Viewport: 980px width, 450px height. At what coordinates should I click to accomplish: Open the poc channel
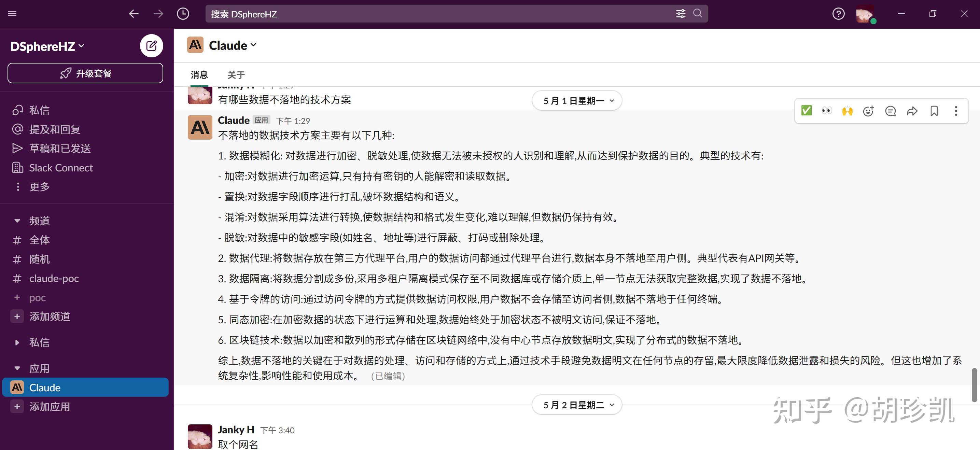pos(29,297)
